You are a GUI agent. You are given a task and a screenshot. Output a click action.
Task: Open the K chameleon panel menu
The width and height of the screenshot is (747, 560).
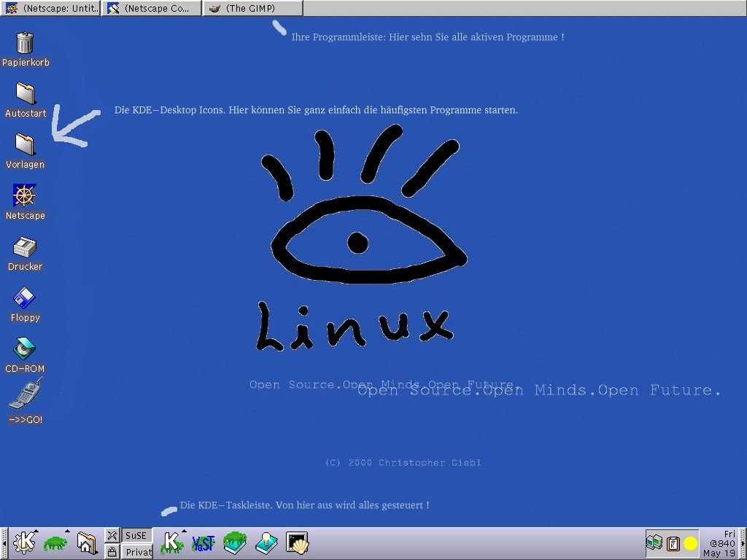pyautogui.click(x=172, y=542)
